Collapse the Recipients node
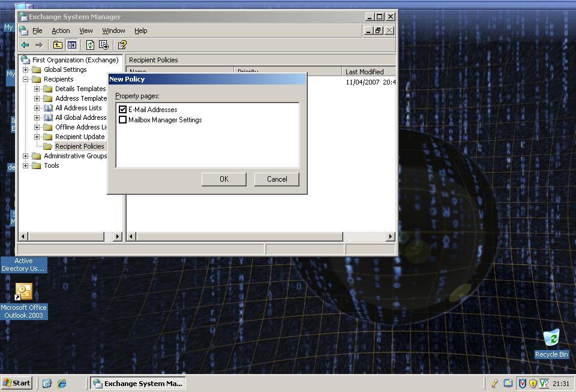 tap(25, 79)
